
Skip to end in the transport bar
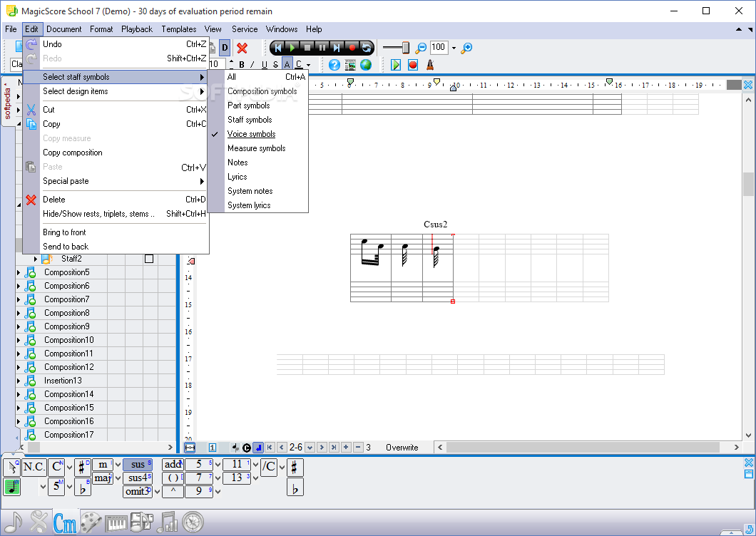tap(337, 47)
